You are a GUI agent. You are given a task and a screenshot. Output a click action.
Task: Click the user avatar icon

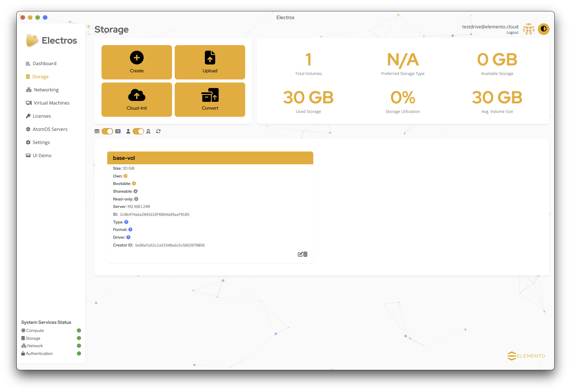529,29
